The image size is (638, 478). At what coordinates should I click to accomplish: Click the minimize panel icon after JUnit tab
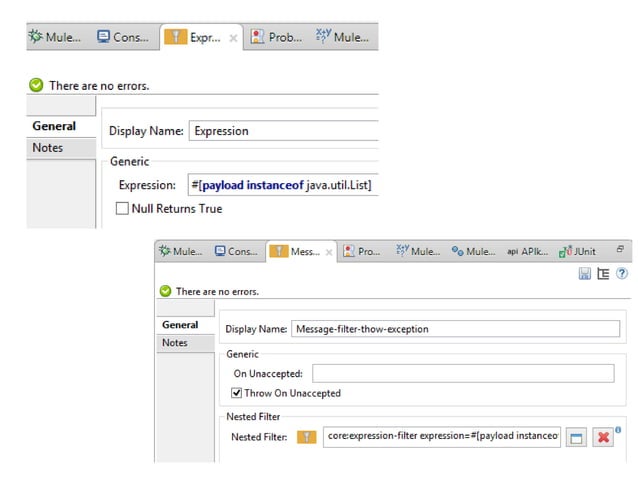619,250
